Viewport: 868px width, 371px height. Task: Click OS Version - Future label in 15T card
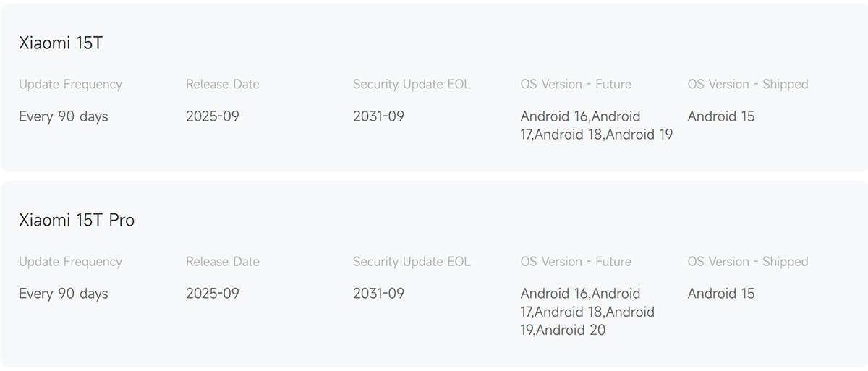[x=576, y=85]
